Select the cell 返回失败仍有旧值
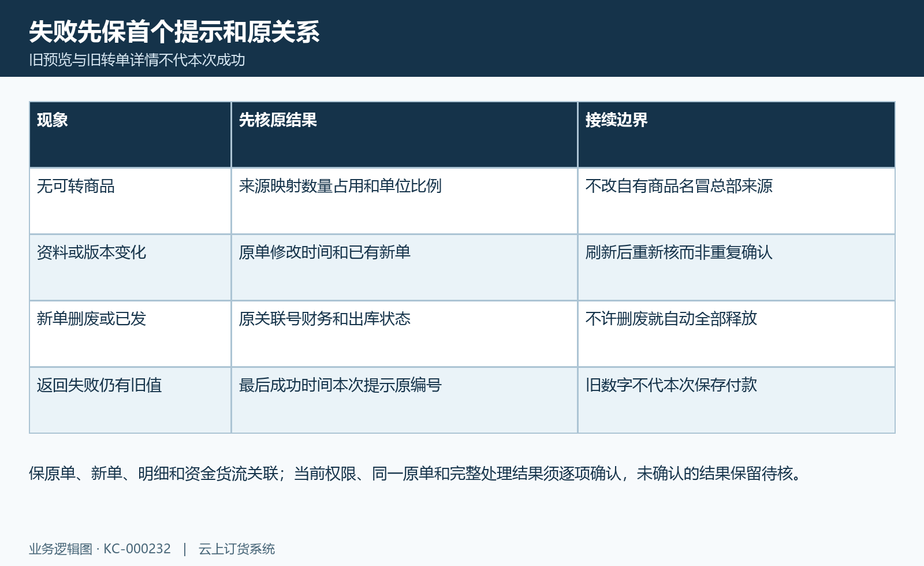Image resolution: width=924 pixels, height=566 pixels. click(131, 400)
